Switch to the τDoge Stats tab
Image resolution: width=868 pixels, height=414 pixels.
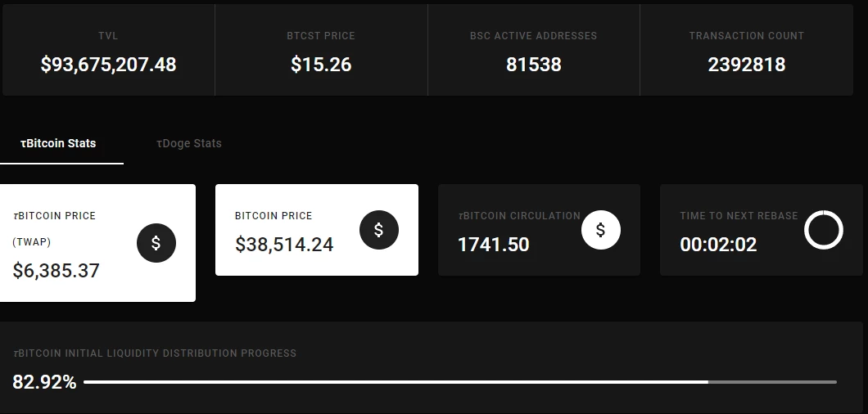(x=189, y=143)
